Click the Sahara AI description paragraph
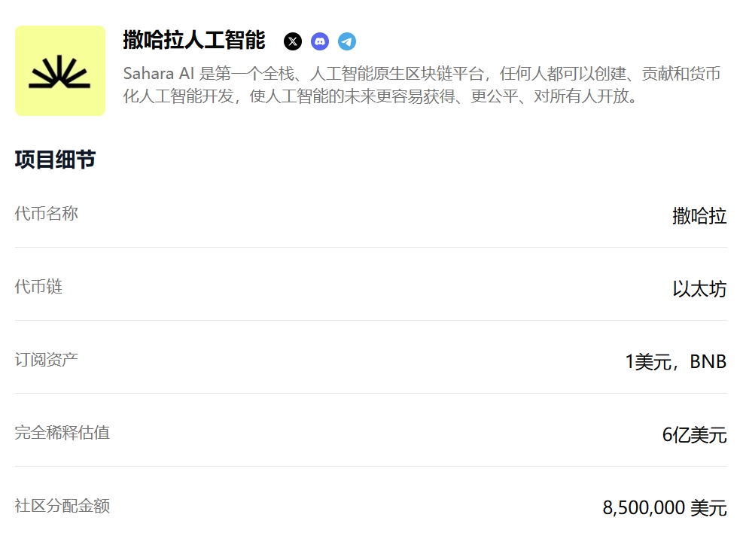 [422, 85]
